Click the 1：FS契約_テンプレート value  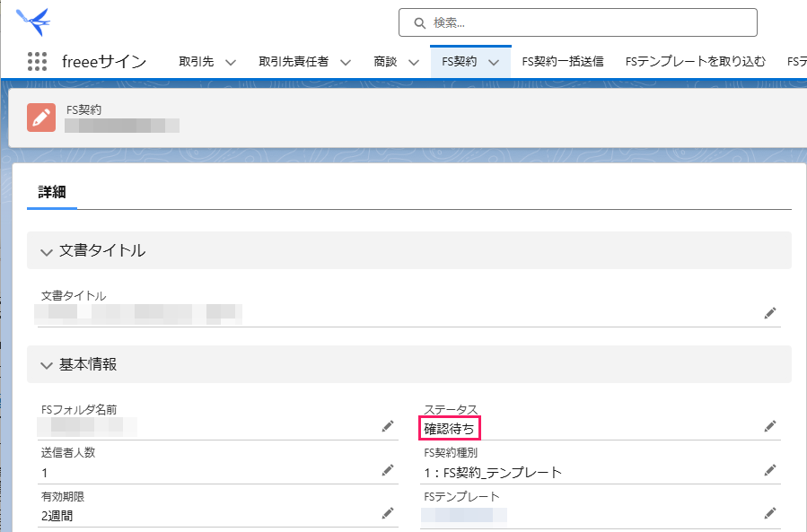[493, 472]
